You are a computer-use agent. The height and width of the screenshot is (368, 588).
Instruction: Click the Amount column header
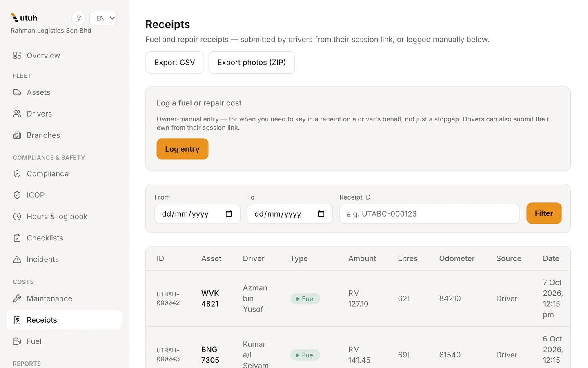pyautogui.click(x=362, y=258)
